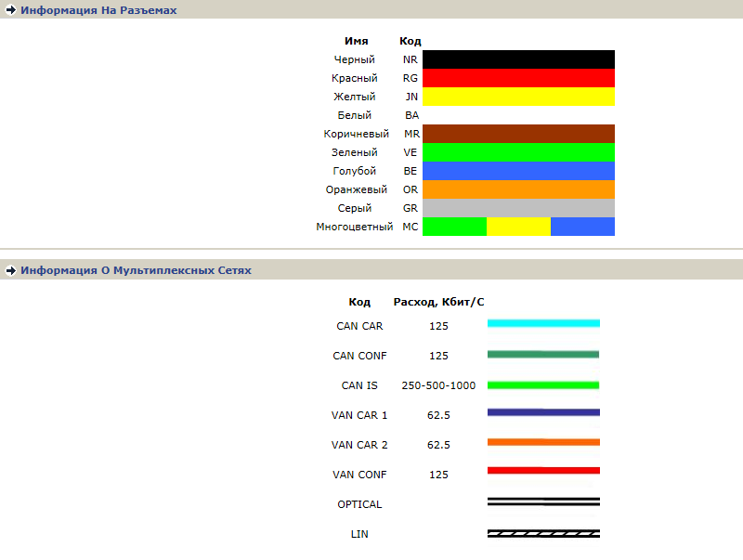Click arrow icon beside Информация О Мультиплексных Сетях
Viewport: 743px width, 560px height.
tap(11, 270)
